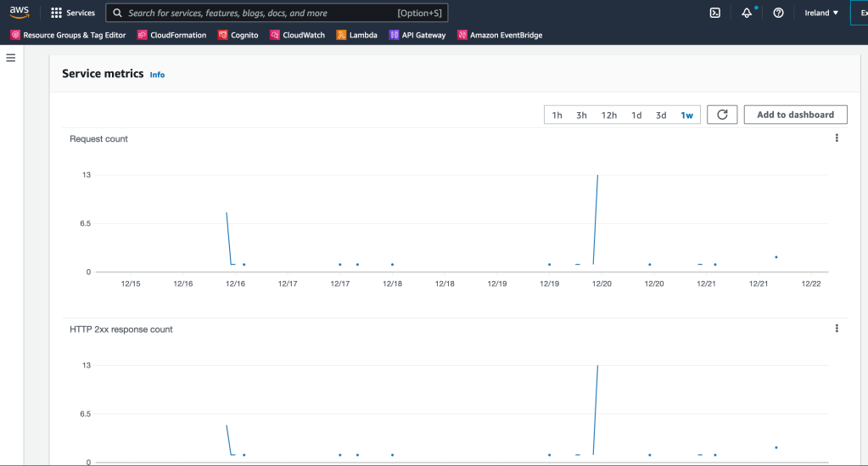Open the CloudWatch bookmark shortcut
This screenshot has height=466, width=868.
(297, 36)
